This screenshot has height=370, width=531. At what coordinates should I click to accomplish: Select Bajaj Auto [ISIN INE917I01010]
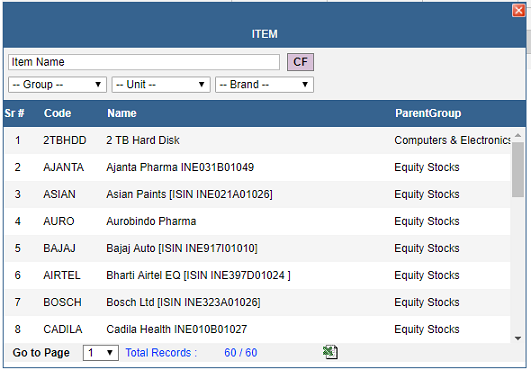click(182, 248)
